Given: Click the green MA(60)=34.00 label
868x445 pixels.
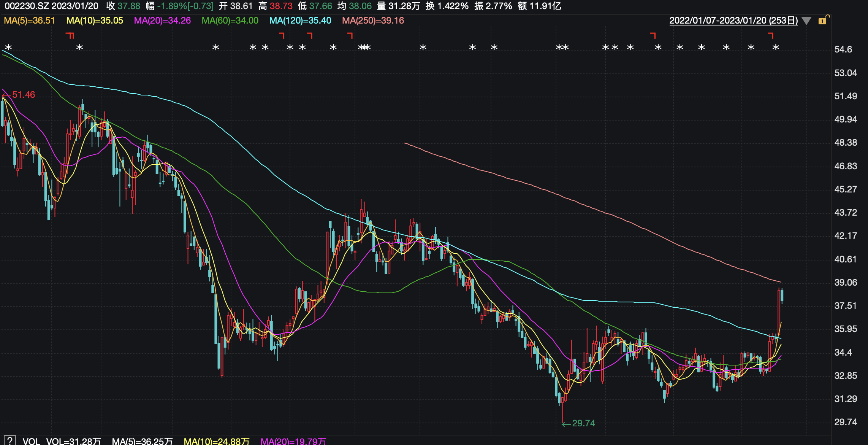Looking at the screenshot, I should (230, 21).
